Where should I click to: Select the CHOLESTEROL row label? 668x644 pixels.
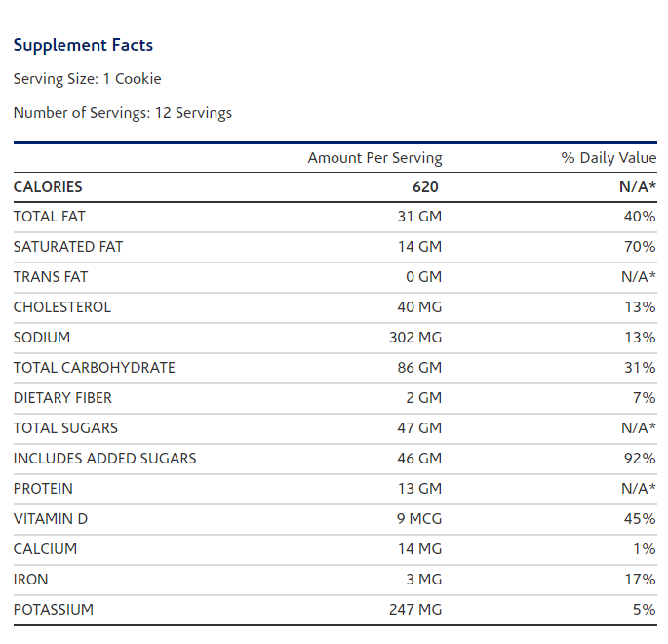point(62,307)
